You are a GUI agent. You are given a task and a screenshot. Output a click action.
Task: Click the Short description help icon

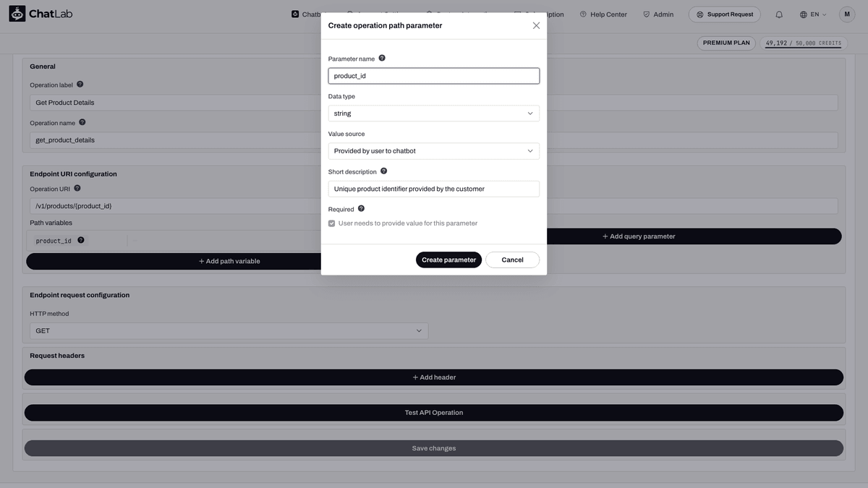click(383, 171)
